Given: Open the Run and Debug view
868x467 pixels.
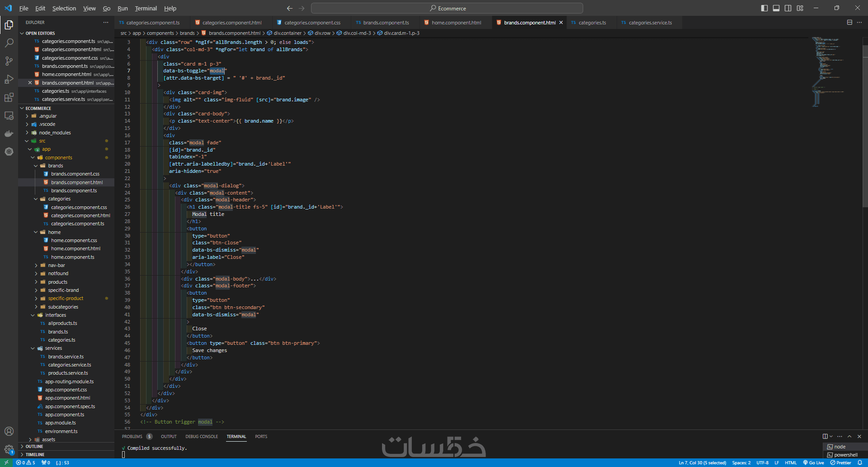Looking at the screenshot, I should (9, 79).
